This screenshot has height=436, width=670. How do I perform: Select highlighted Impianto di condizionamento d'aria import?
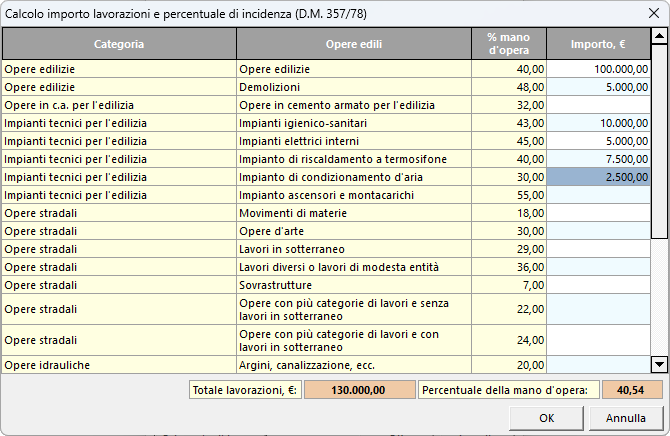click(x=598, y=177)
